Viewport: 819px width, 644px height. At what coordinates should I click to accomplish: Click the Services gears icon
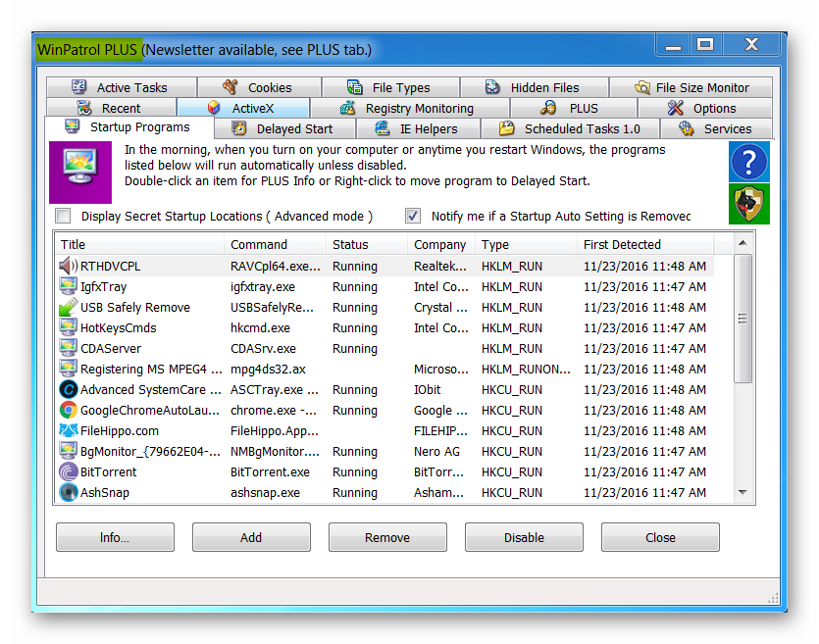point(687,128)
